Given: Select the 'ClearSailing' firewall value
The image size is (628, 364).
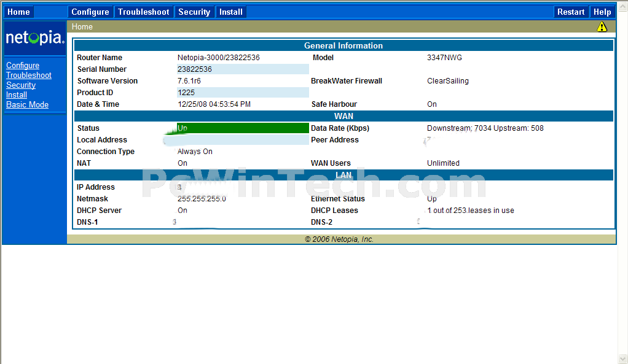Looking at the screenshot, I should (x=448, y=81).
